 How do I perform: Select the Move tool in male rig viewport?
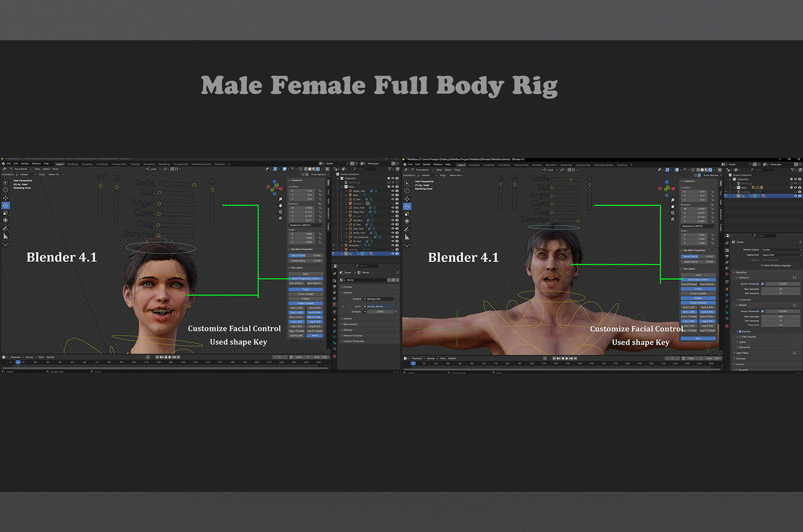pyautogui.click(x=407, y=199)
